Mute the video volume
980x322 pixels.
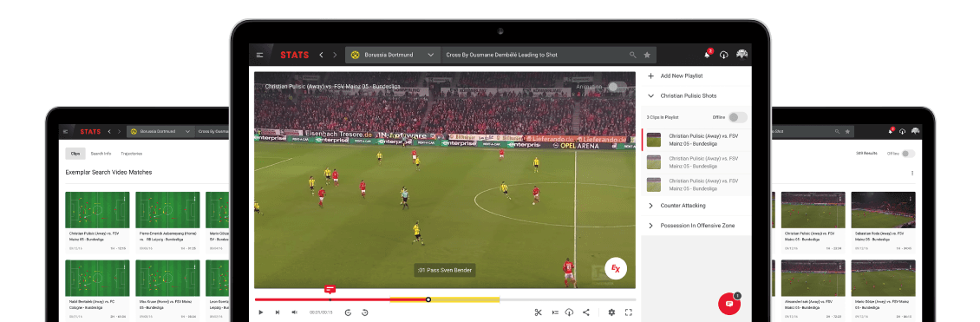[x=294, y=312]
